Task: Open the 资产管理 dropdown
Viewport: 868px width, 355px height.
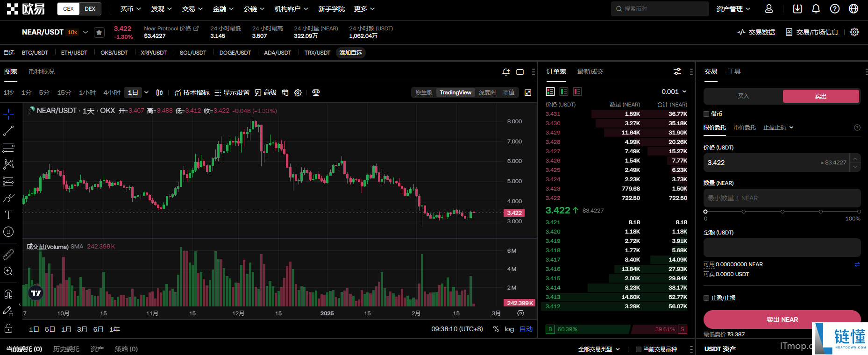Action: click(x=733, y=9)
